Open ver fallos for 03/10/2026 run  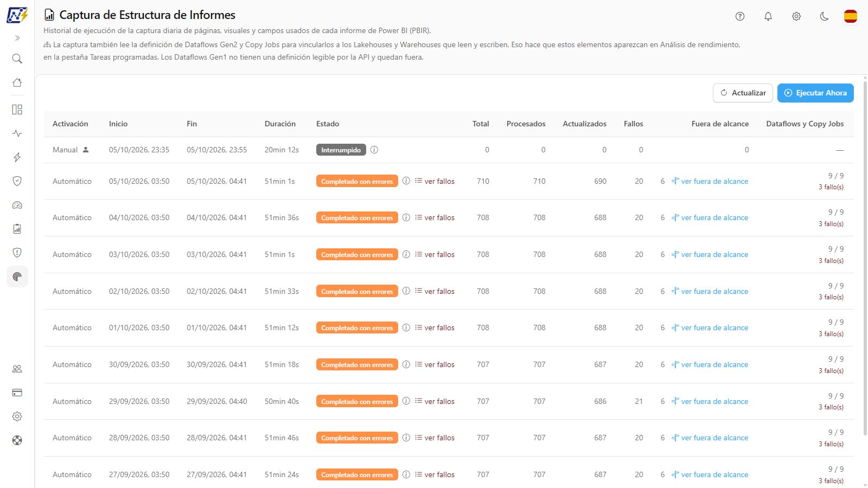(x=435, y=254)
